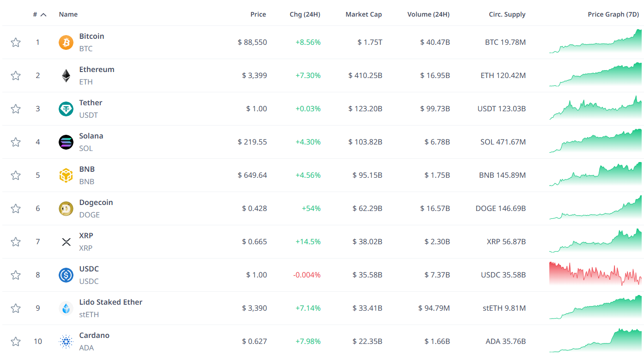This screenshot has width=644, height=355.
Task: Add Tether to favorites with star
Action: (x=16, y=109)
